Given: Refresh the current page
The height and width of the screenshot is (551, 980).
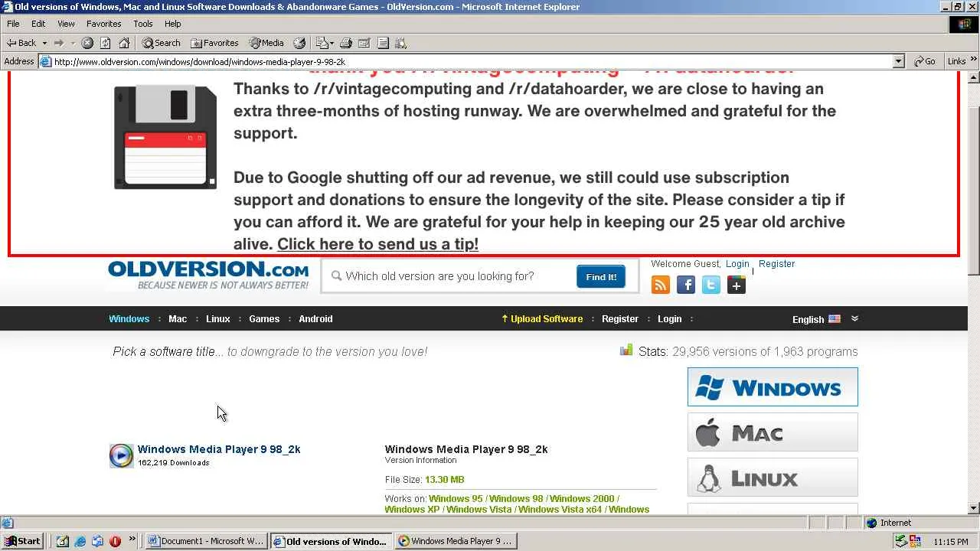Looking at the screenshot, I should point(106,43).
